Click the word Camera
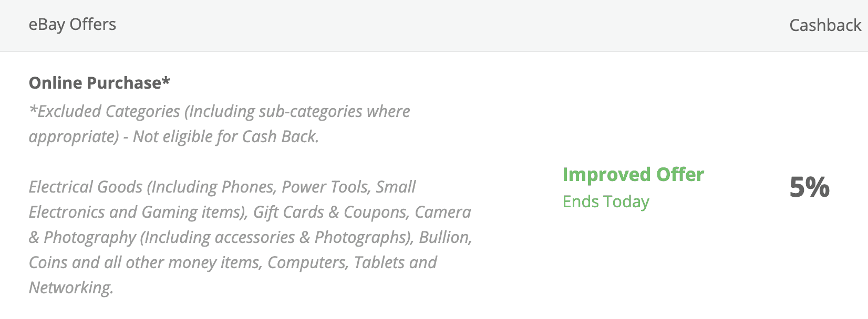 click(x=442, y=212)
